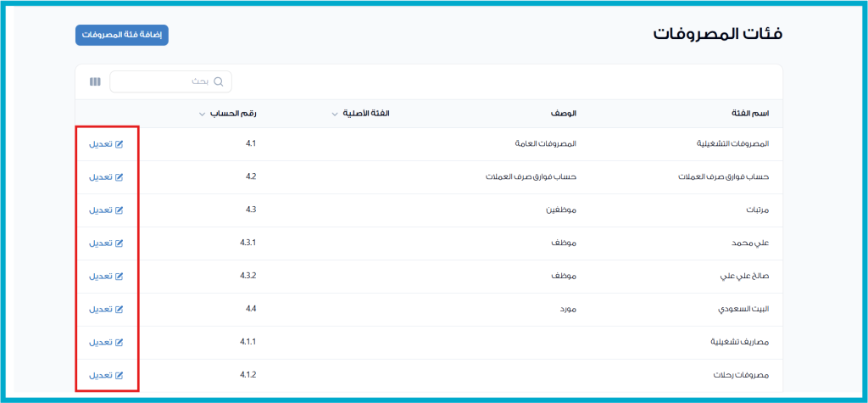Click the edit icon for المصروفات التشغيلية row
The width and height of the screenshot is (868, 403).
point(119,144)
